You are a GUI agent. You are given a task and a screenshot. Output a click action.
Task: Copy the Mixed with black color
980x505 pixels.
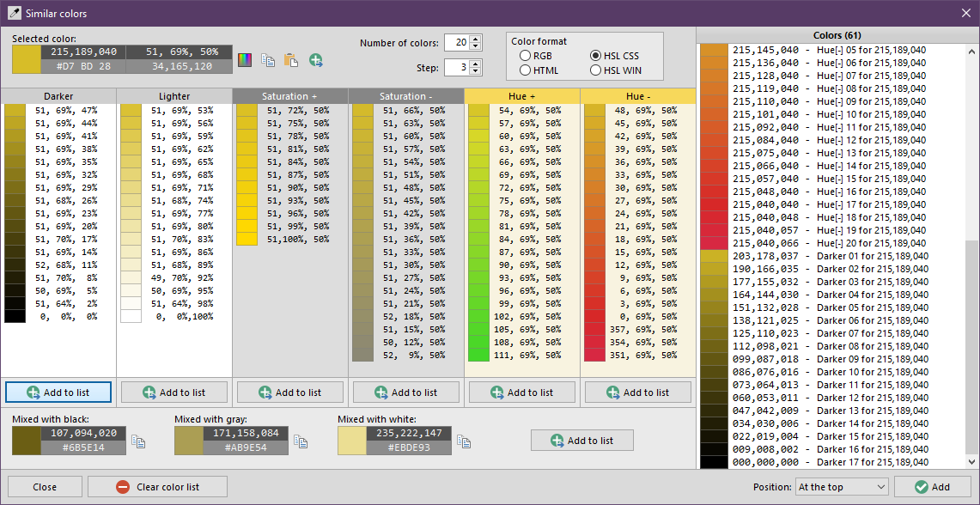click(x=138, y=441)
